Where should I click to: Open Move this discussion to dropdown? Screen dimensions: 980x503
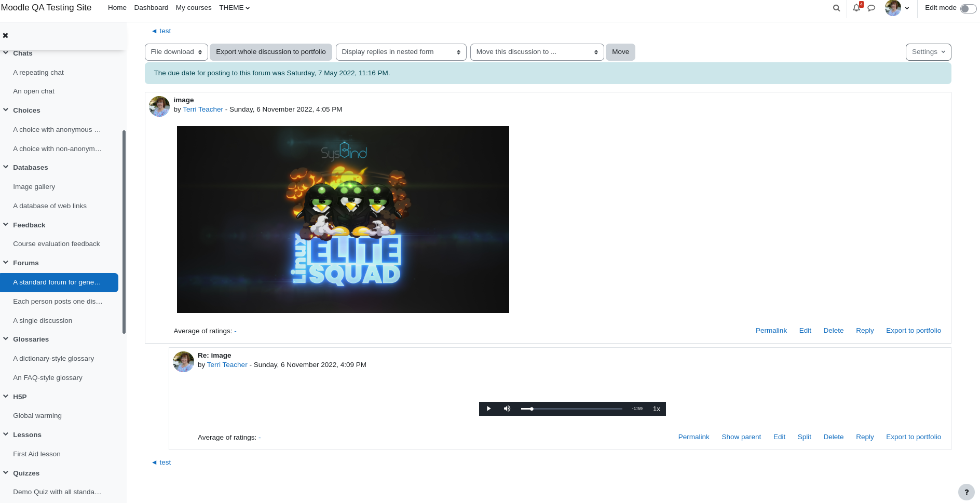(537, 52)
